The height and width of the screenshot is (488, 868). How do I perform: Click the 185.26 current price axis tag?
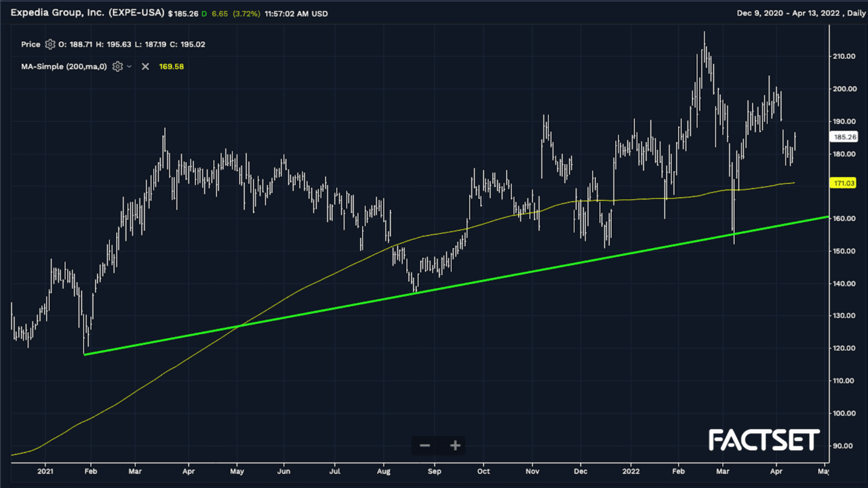click(844, 137)
